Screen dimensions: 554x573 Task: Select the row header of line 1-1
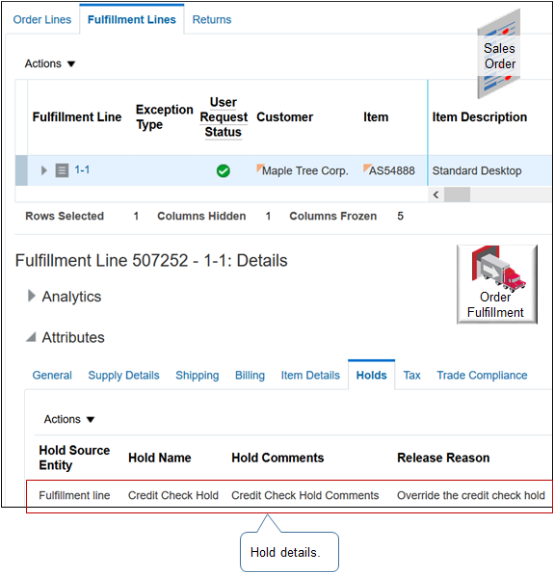coord(21,170)
